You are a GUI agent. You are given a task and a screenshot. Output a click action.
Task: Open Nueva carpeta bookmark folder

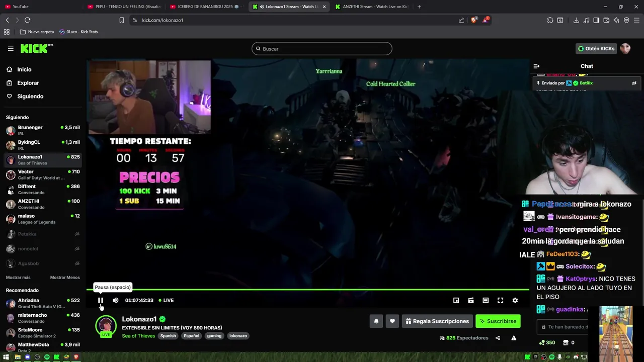tap(37, 32)
